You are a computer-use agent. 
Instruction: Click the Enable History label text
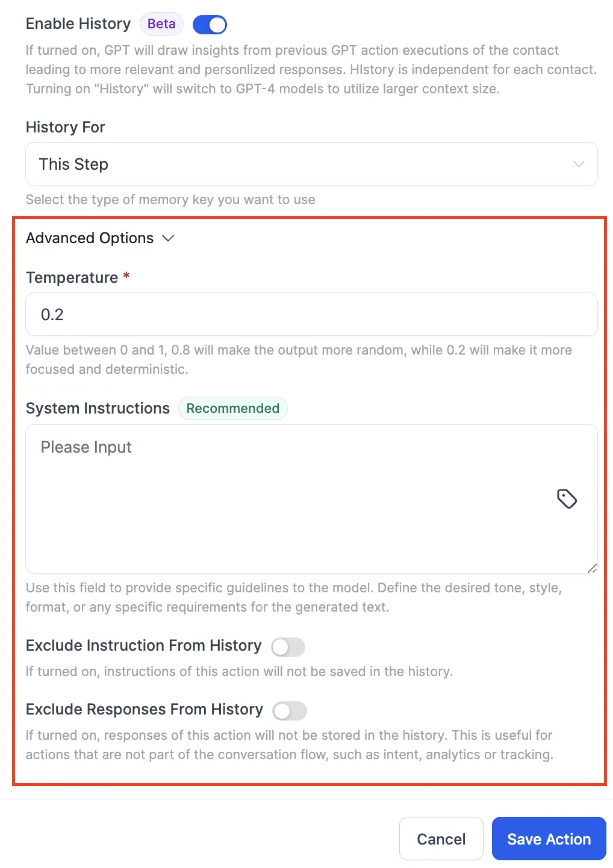(78, 23)
